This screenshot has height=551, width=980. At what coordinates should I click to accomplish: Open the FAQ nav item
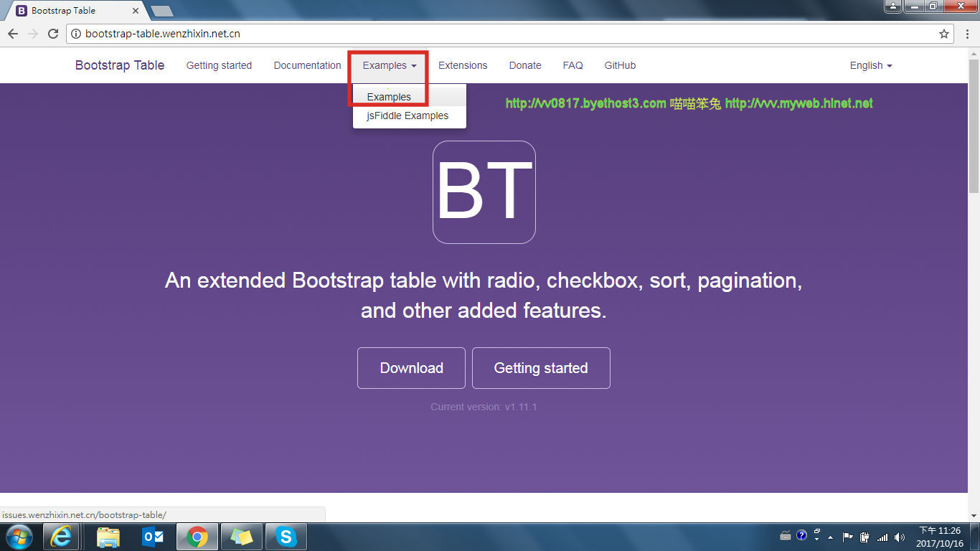coord(573,65)
